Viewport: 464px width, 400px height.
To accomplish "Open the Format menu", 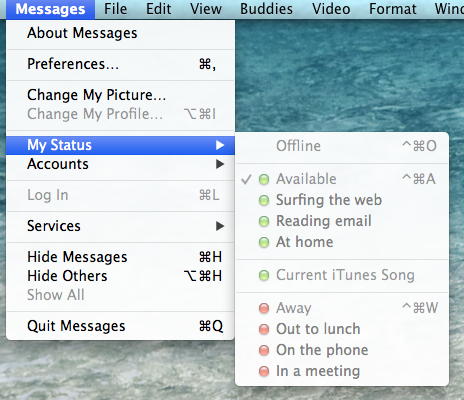I will [x=393, y=9].
